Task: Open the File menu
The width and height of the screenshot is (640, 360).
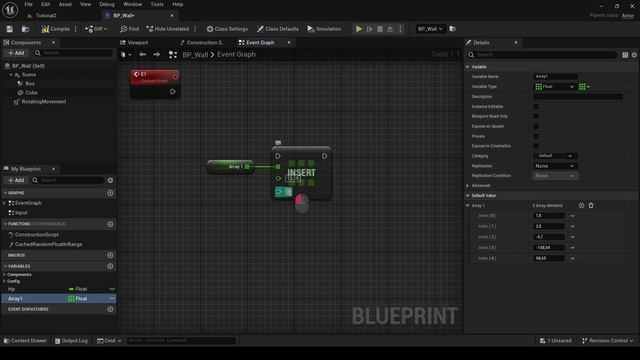Action: click(28, 4)
